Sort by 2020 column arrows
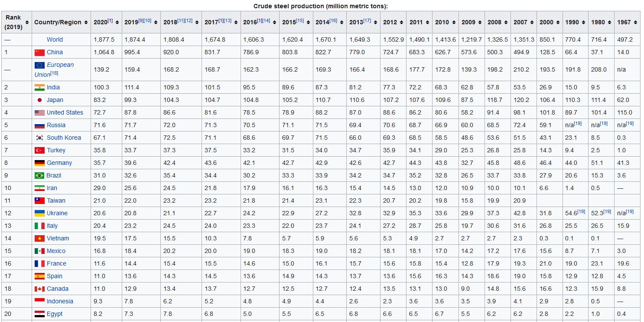Viewport: 644px width, 322px height. point(117,22)
